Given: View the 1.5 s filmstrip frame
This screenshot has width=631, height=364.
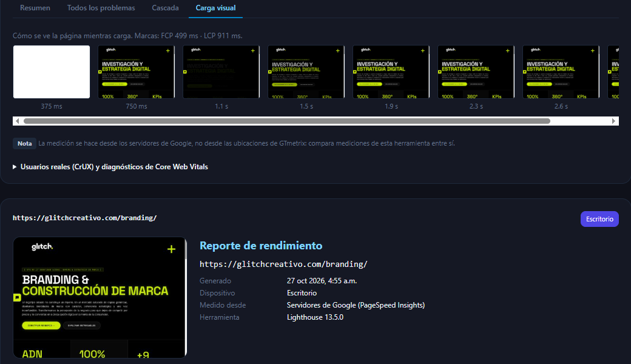Looking at the screenshot, I should click(x=306, y=72).
